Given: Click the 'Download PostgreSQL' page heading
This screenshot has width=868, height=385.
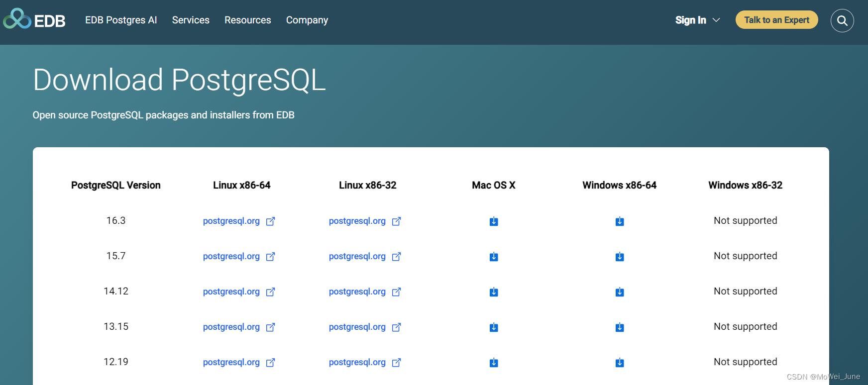Looking at the screenshot, I should [179, 80].
